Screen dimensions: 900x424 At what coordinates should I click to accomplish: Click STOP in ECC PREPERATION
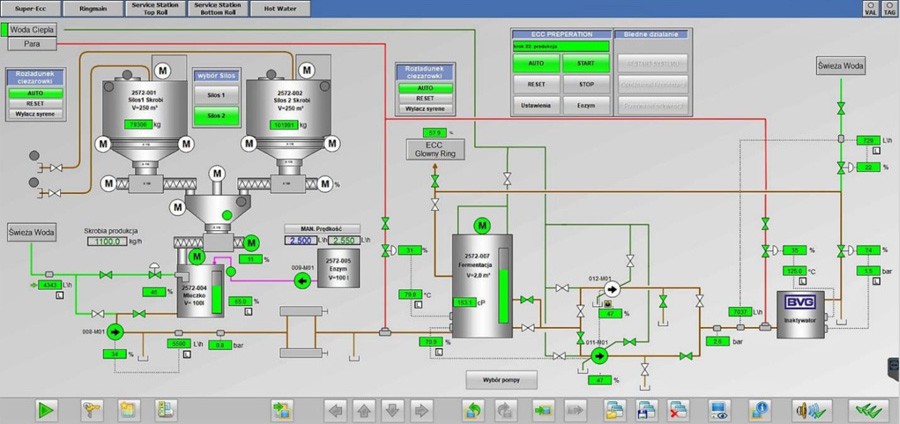(x=586, y=84)
